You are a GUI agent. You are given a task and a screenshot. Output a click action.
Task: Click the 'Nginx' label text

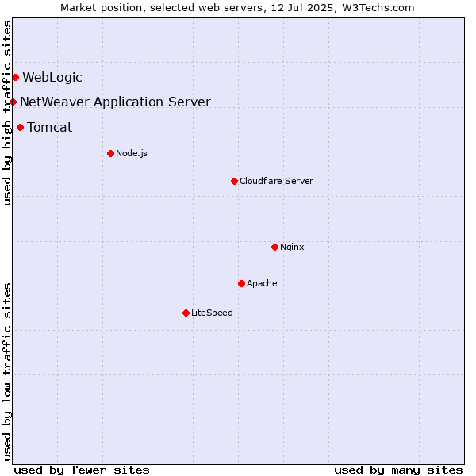click(292, 248)
